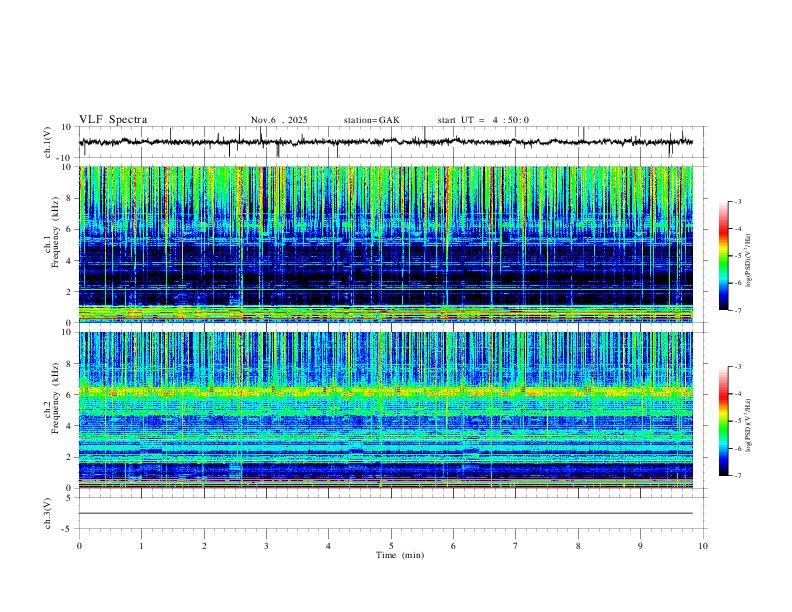Viewport: 792px width, 612px height.
Task: Click the "-3" label on ch.2 colorbar
Action: 737,367
